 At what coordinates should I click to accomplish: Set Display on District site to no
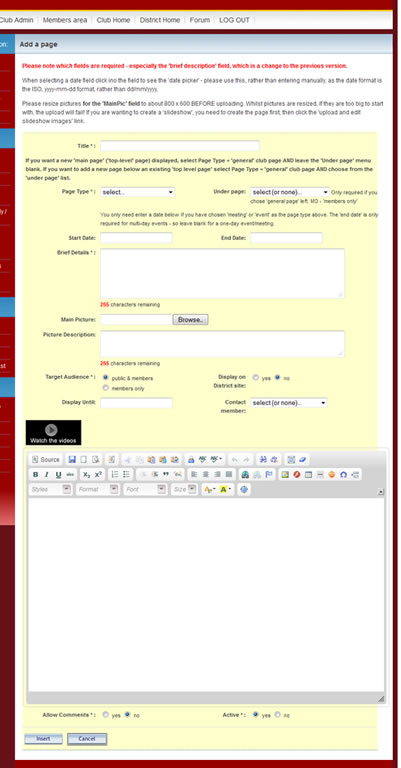pos(277,378)
